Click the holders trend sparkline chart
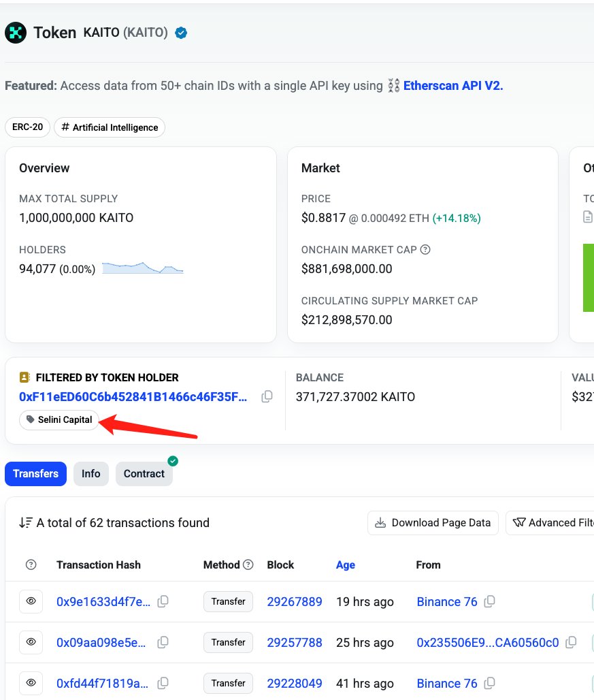Image resolution: width=594 pixels, height=700 pixels. click(x=143, y=268)
